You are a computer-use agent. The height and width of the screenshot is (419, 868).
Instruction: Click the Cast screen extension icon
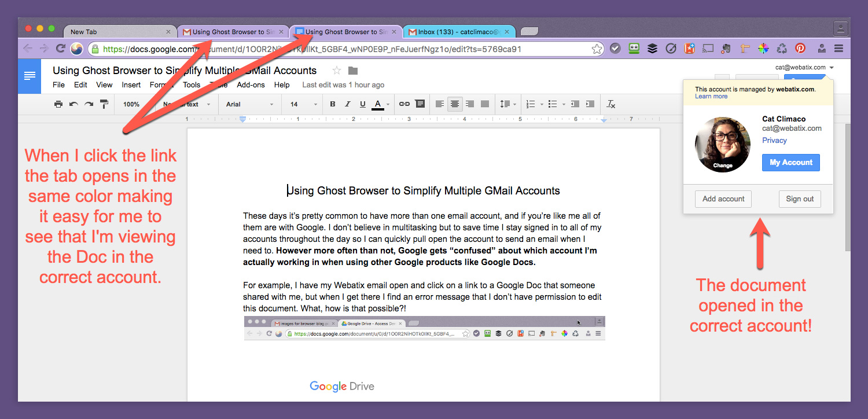[708, 49]
